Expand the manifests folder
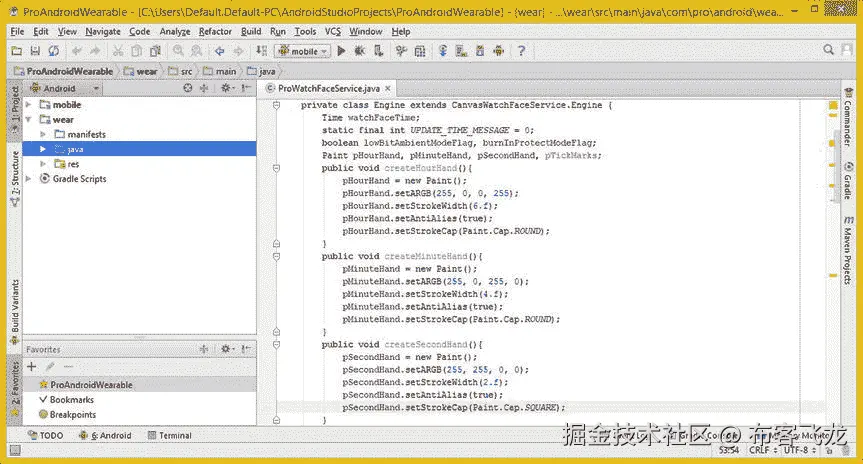Image resolution: width=863 pixels, height=464 pixels. [x=43, y=134]
